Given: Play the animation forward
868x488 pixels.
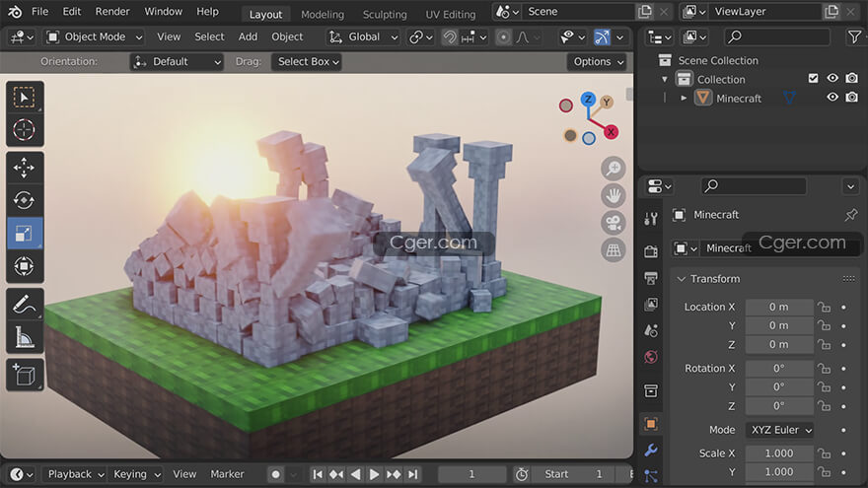Looking at the screenshot, I should coord(374,474).
